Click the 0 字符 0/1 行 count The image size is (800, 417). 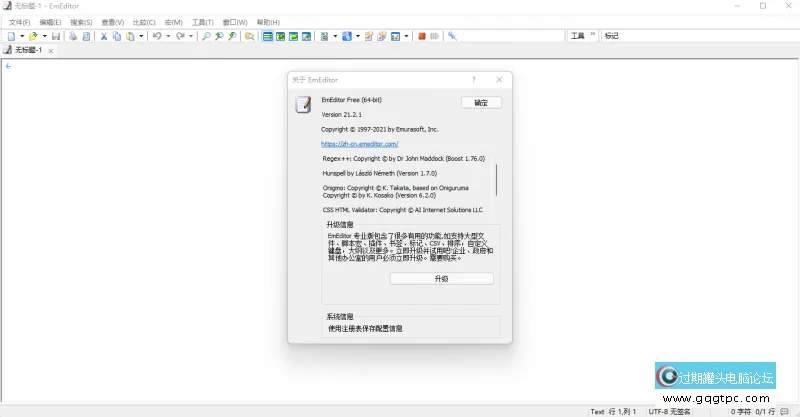click(x=753, y=411)
